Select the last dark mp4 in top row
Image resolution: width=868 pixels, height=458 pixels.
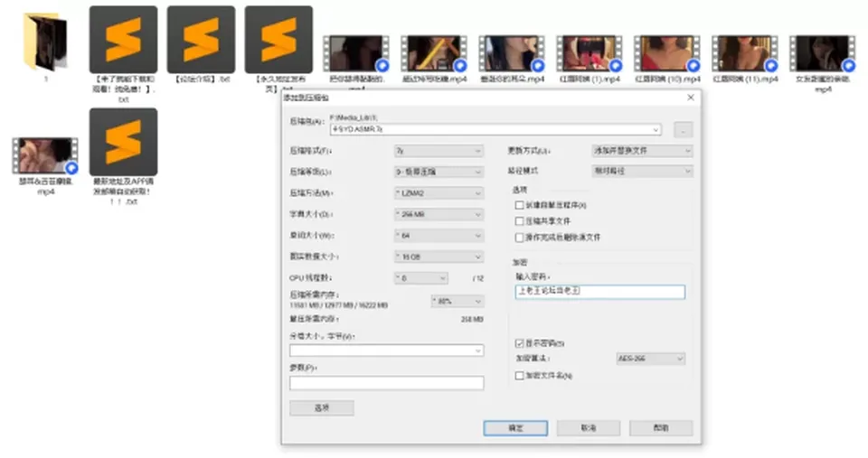pos(823,53)
